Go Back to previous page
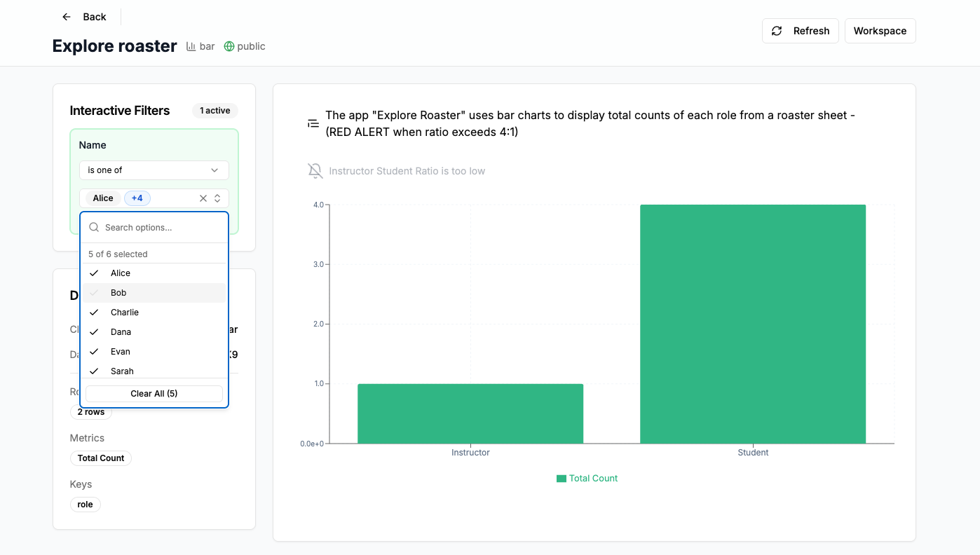Screen dimensions: 980x555 click(x=84, y=17)
